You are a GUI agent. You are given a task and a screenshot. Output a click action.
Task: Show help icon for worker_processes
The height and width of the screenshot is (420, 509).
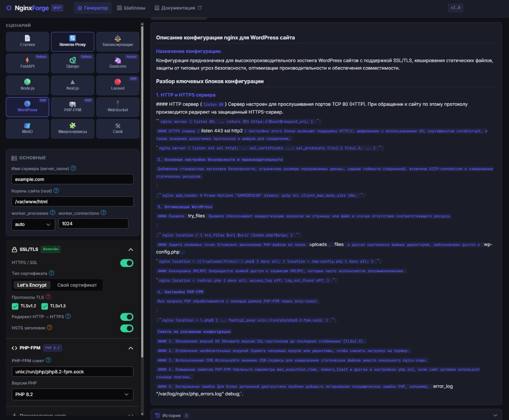point(53,213)
